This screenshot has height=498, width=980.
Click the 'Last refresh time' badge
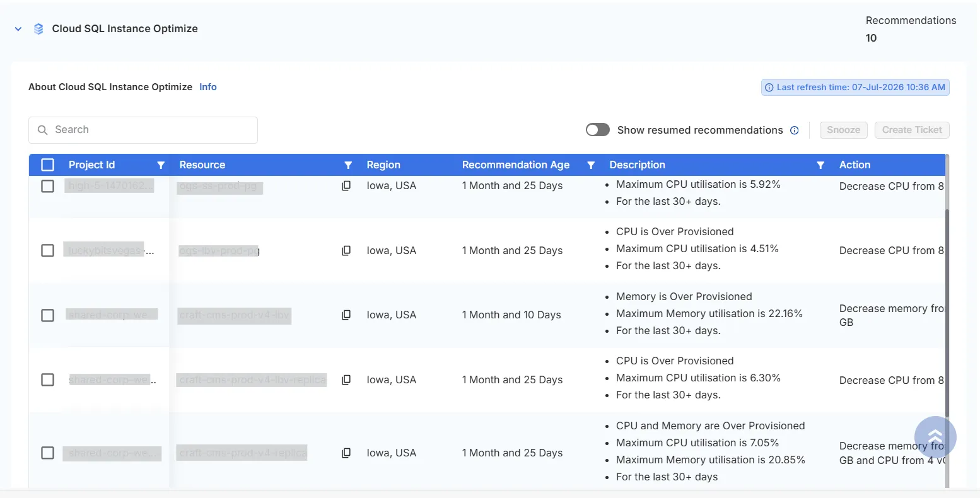(855, 88)
